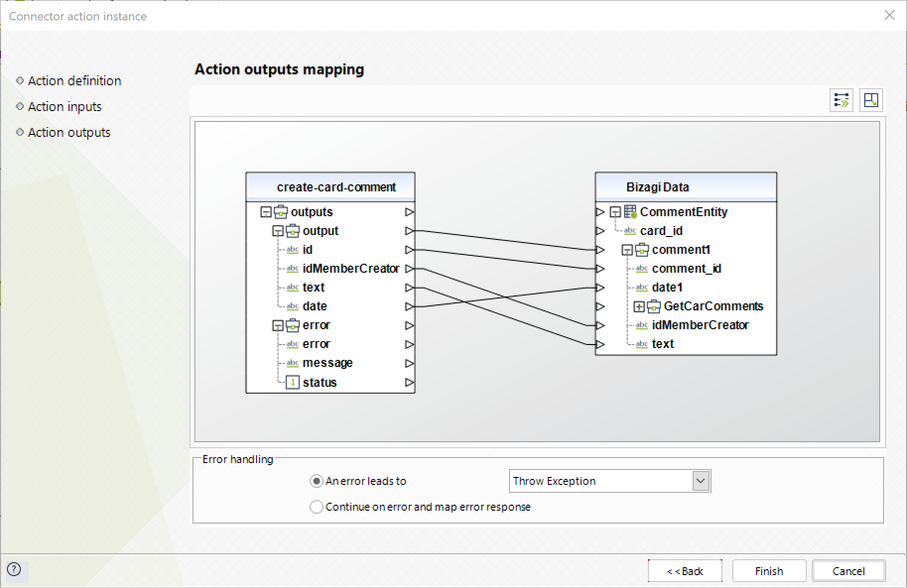Click the abc icon beside idMemberCreator source
Viewport: 907px width, 588px height.
point(293,268)
